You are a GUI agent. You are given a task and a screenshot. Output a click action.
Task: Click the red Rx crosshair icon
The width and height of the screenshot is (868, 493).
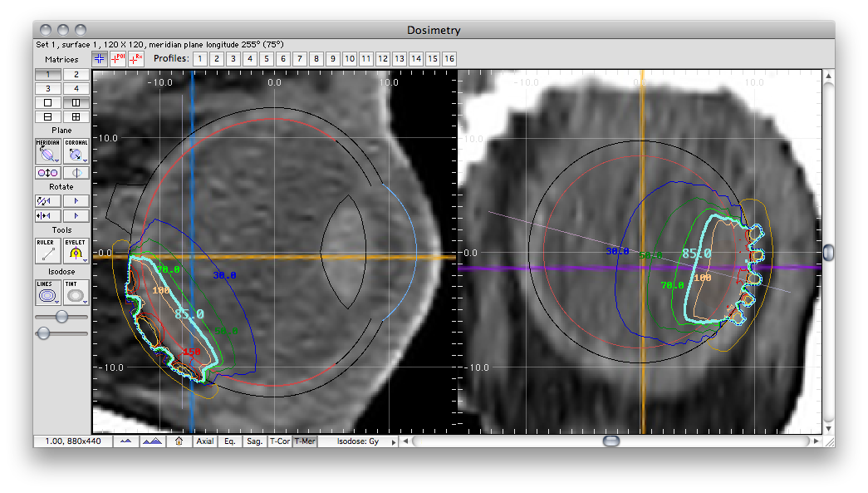pos(136,59)
